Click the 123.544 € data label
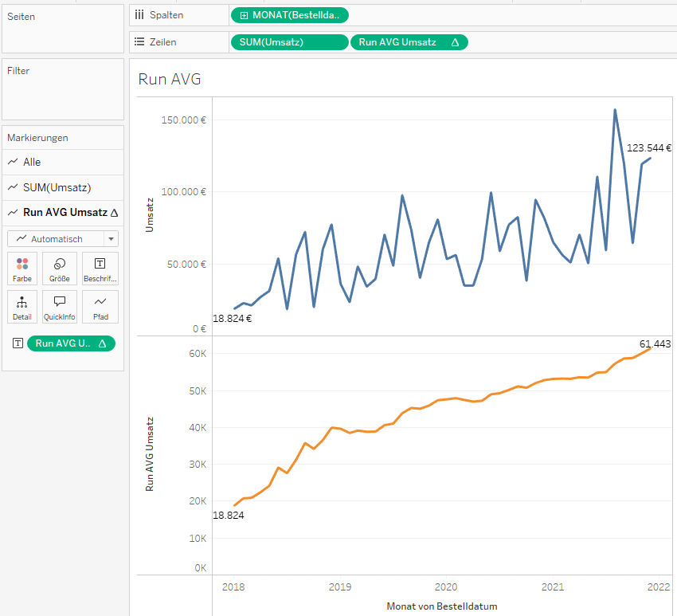The image size is (677, 616). coord(648,147)
